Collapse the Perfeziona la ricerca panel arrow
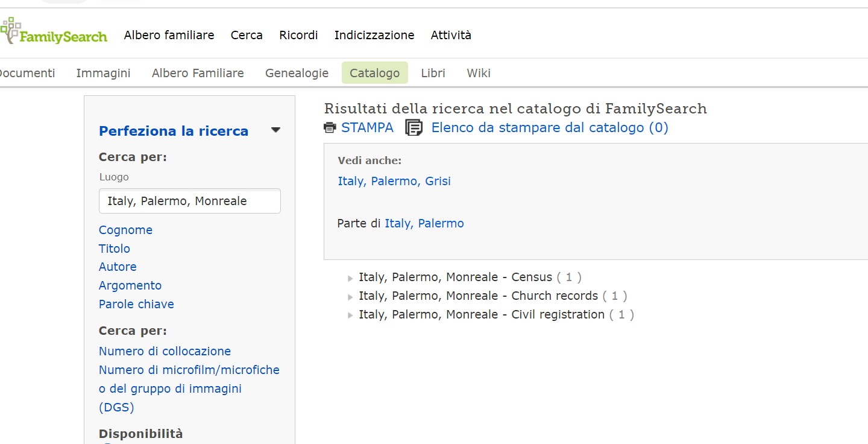868x444 pixels. 275,130
